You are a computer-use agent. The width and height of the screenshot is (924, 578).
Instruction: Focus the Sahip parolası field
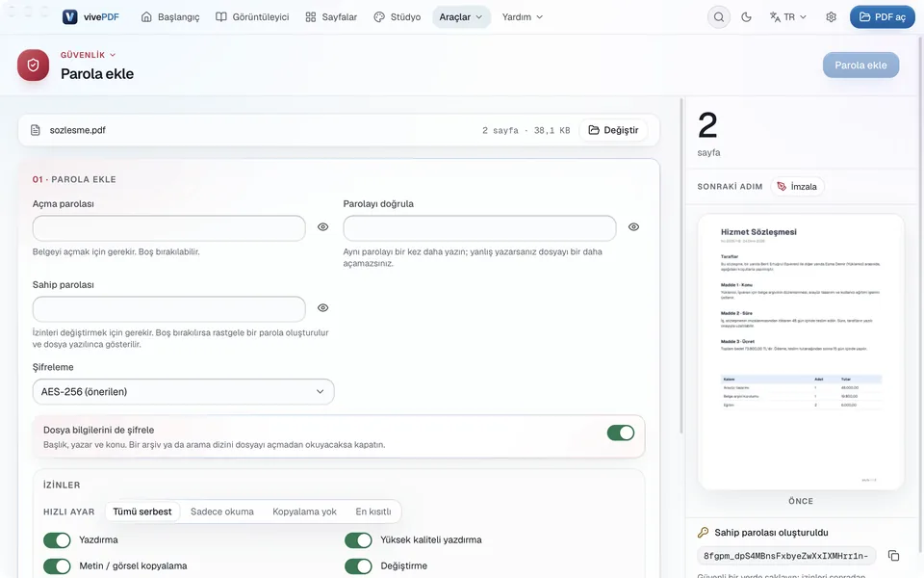point(169,309)
